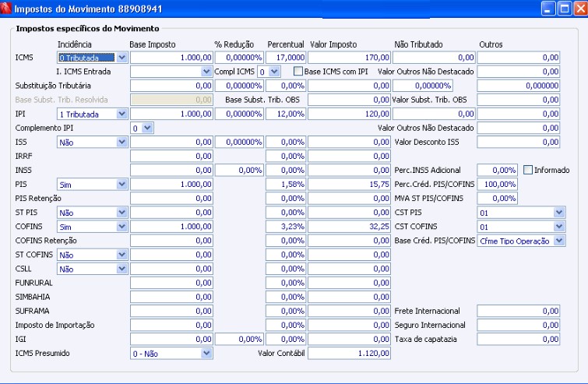The width and height of the screenshot is (588, 384).
Task: Click the Perc.Créd. PIS/COFINS field 100,00%
Action: 497,184
